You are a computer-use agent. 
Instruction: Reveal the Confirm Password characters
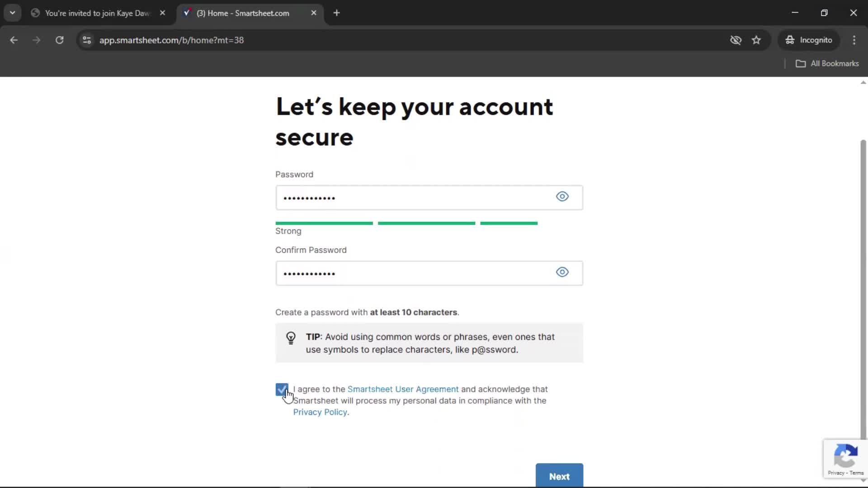(x=562, y=272)
